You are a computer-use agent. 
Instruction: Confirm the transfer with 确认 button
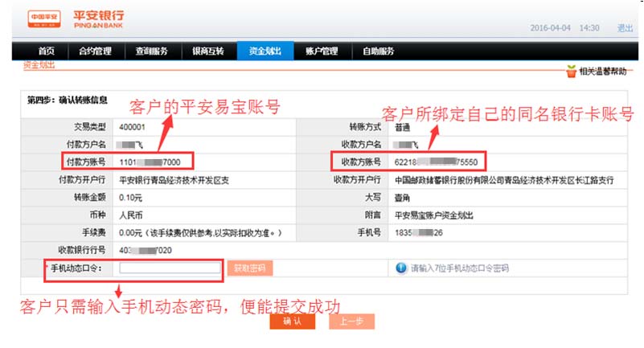point(293,321)
